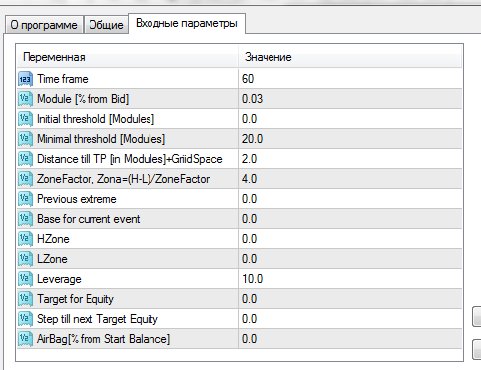Click the integer icon beside Time frame
Viewport: 481px width, 370px height.
[25, 79]
